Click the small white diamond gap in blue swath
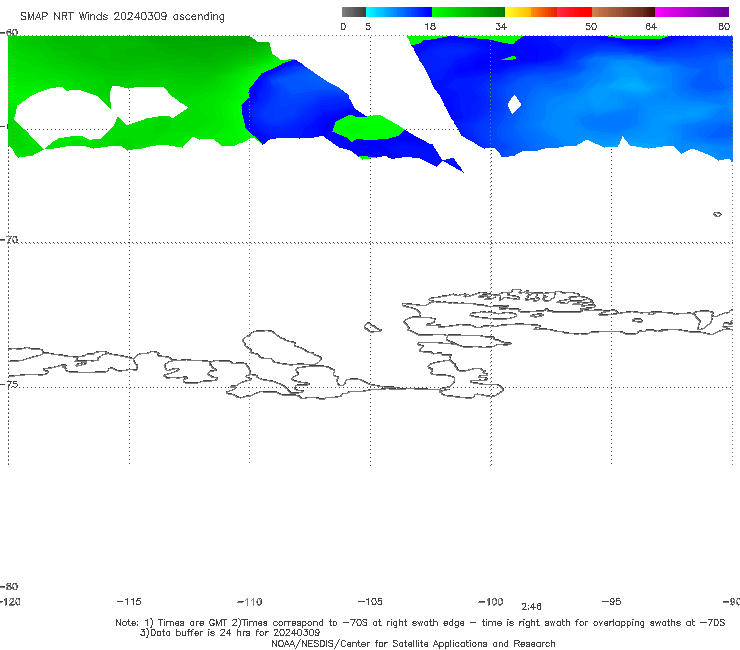The height and width of the screenshot is (650, 740). 514,104
